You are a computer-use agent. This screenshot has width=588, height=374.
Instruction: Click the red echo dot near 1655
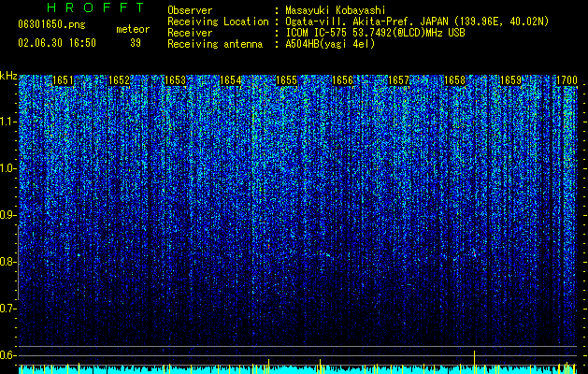268,246
